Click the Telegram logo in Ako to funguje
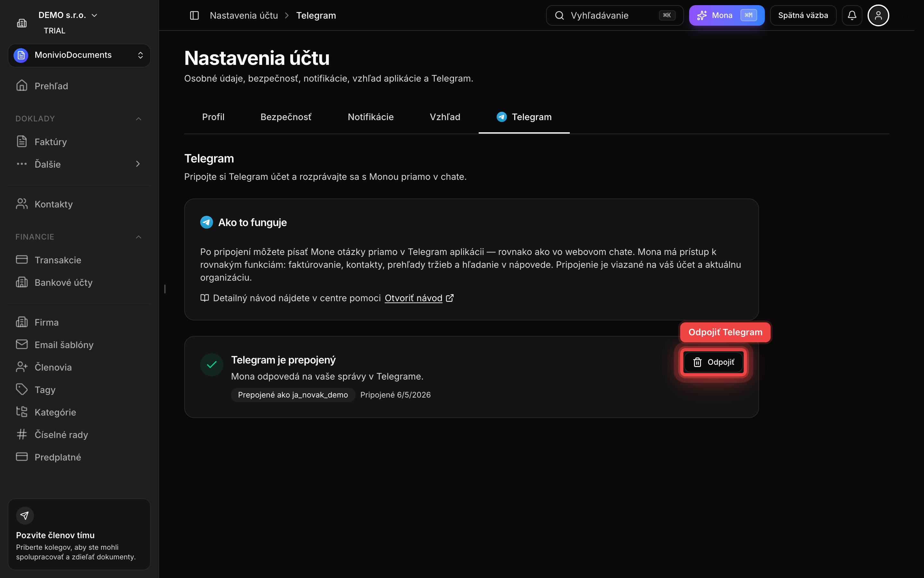This screenshot has width=924, height=578. [207, 222]
